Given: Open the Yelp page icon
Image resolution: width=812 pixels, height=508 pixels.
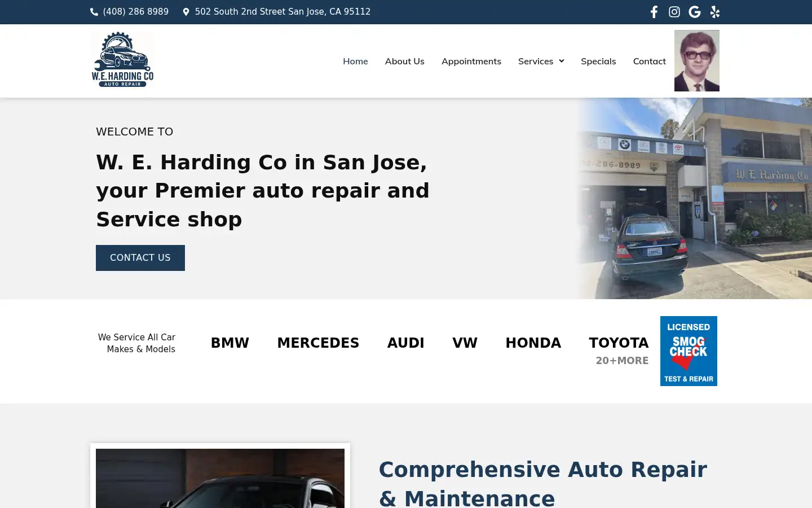Looking at the screenshot, I should (x=715, y=12).
